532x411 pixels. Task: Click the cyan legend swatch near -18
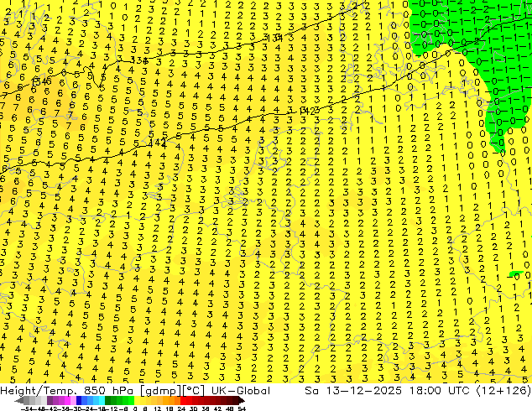(102, 400)
